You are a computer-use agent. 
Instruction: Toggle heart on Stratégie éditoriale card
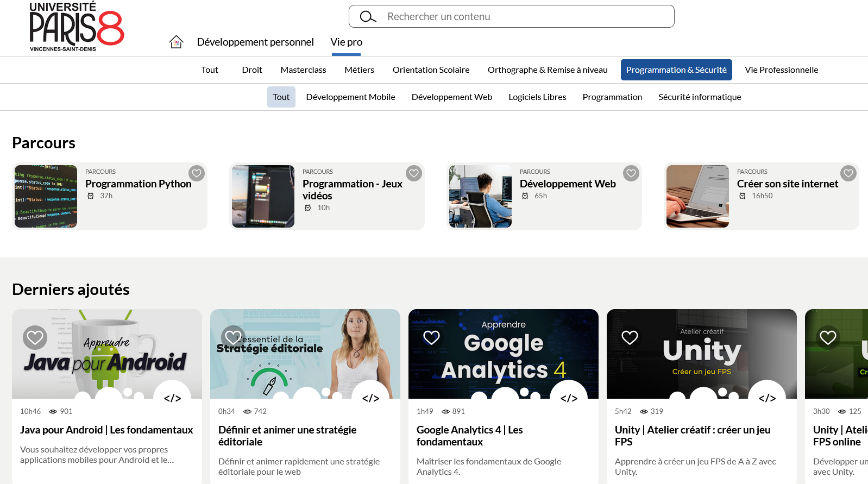[233, 337]
